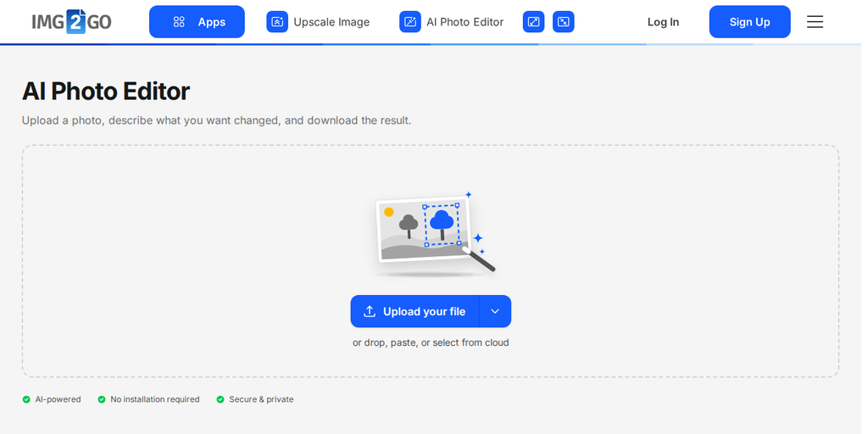Click the upload arrow icon
Image resolution: width=868 pixels, height=434 pixels.
(x=370, y=311)
